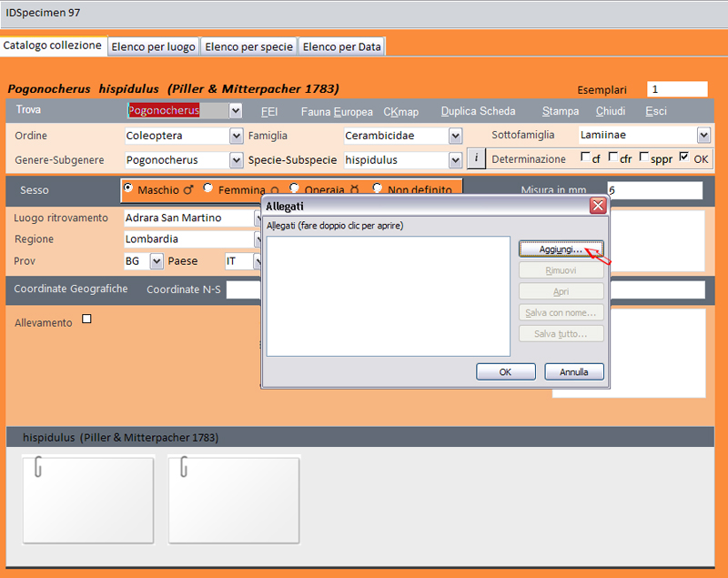Uncheck the OK determination checkbox
This screenshot has width=728, height=578.
(x=685, y=157)
